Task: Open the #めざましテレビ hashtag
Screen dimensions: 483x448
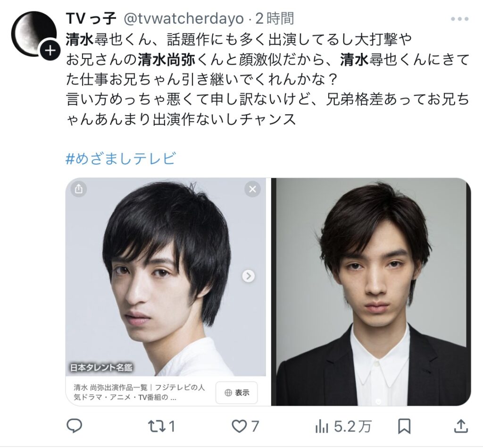Action: point(121,159)
